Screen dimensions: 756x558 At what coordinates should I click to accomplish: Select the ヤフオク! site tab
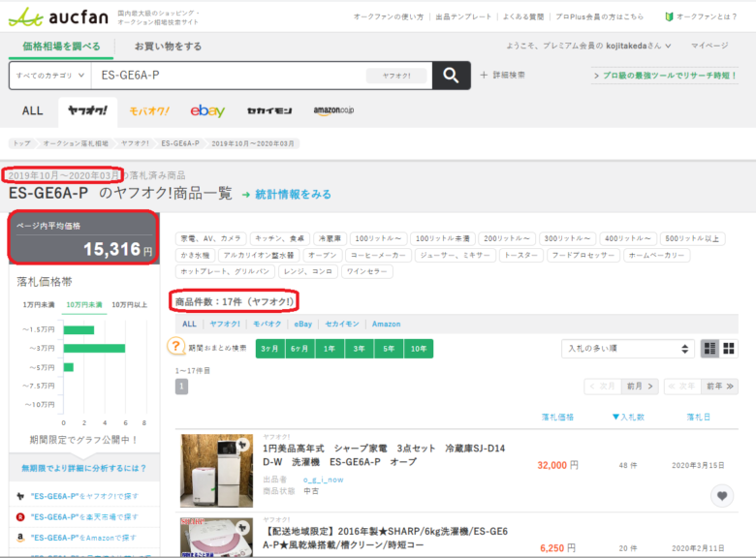(87, 110)
